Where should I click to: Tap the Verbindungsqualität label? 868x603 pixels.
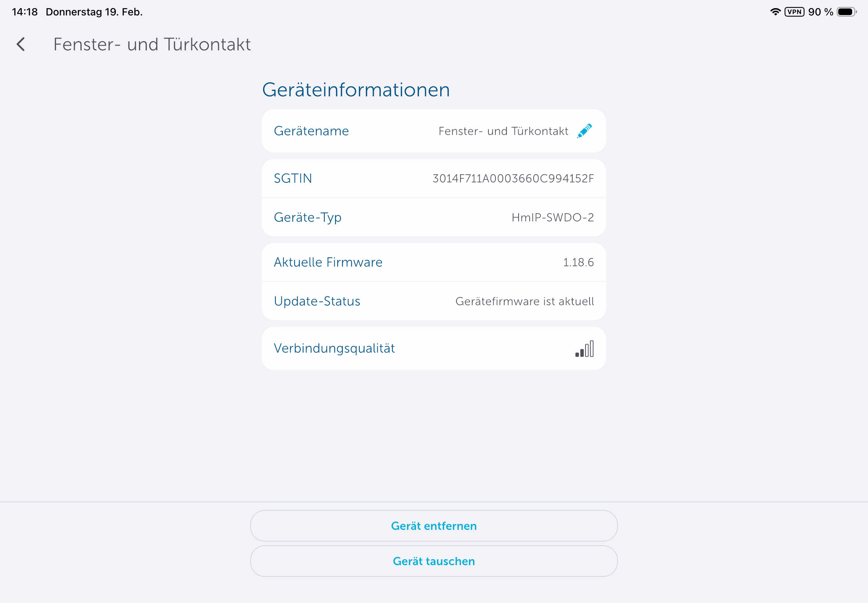pyautogui.click(x=334, y=348)
